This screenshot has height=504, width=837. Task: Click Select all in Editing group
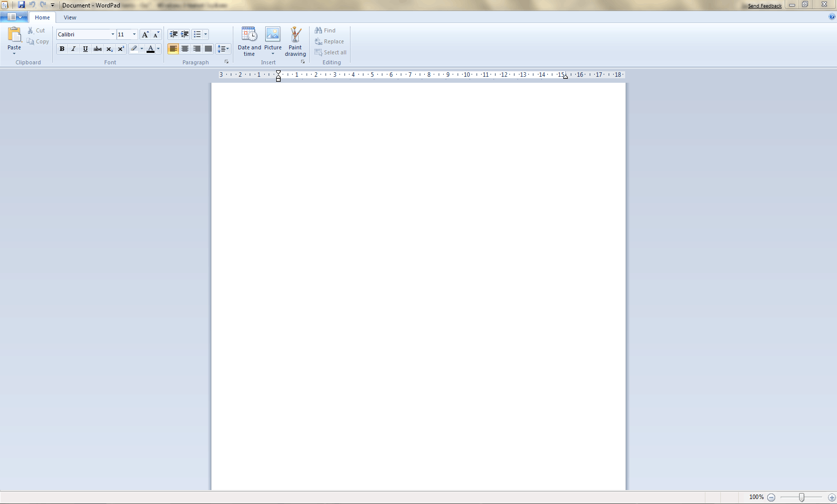(331, 52)
